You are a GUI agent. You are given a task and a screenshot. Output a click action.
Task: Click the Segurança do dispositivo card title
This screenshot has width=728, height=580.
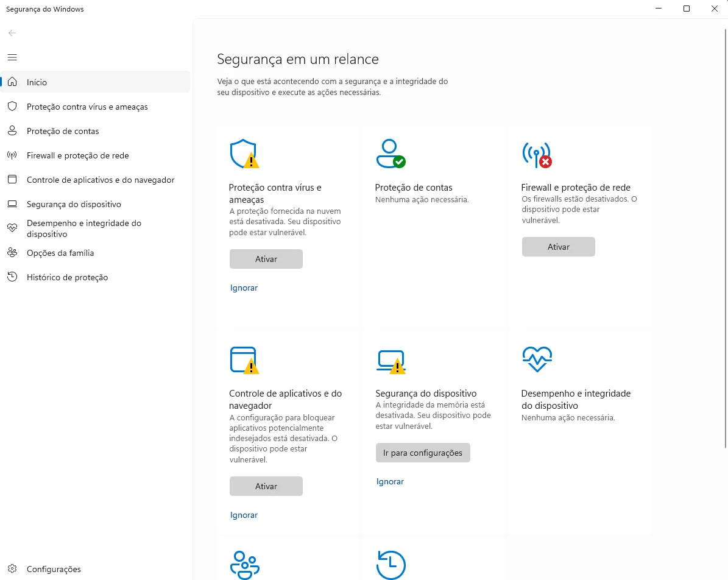(x=426, y=394)
